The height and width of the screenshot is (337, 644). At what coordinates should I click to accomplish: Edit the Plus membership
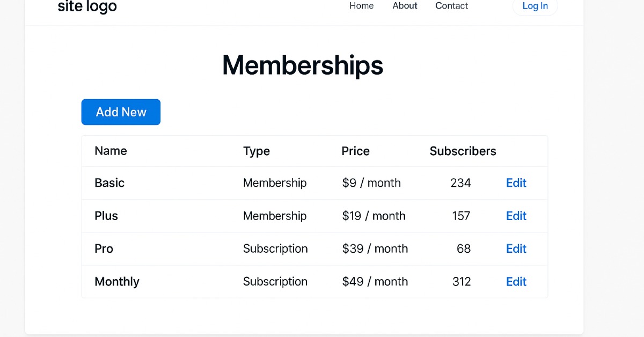click(516, 216)
